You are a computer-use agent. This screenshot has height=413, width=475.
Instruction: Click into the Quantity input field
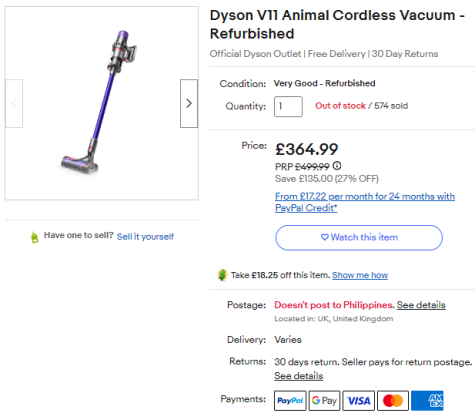[288, 106]
